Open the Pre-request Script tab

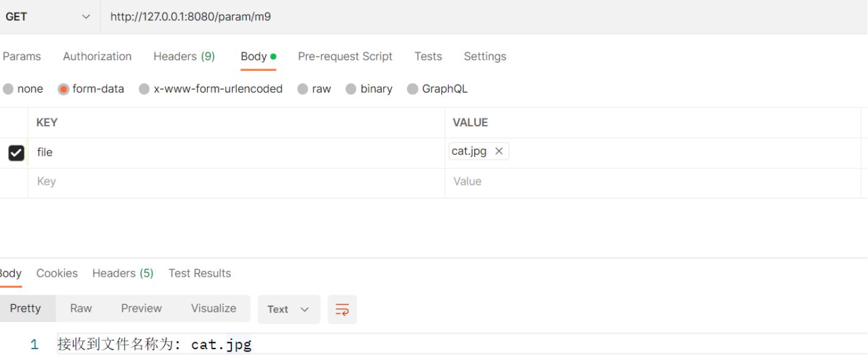click(345, 56)
